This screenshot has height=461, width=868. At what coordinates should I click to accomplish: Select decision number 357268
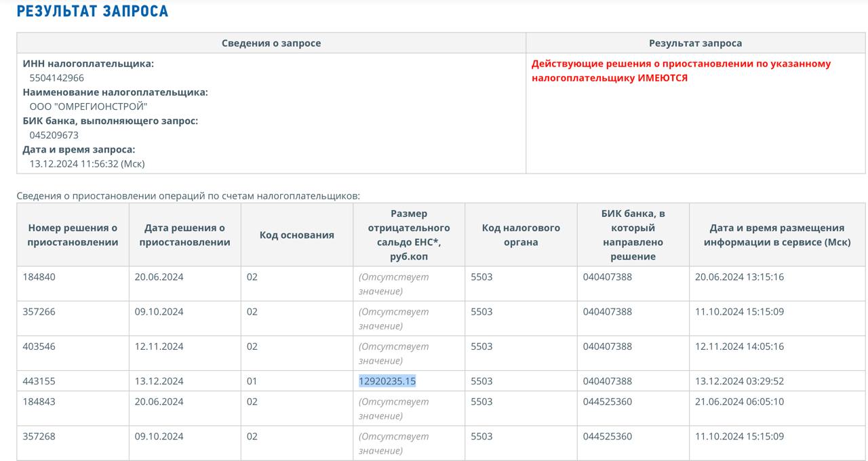(39, 436)
